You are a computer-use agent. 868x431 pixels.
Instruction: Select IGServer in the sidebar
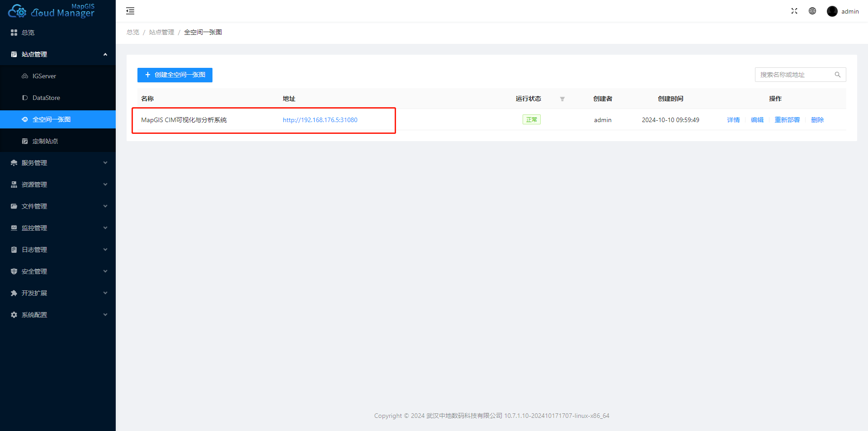click(58, 76)
